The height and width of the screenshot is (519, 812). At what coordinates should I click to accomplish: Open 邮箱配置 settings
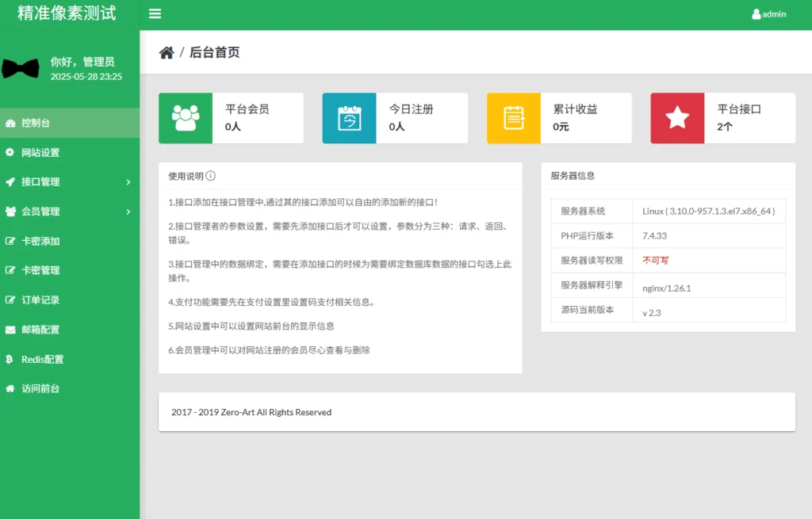pyautogui.click(x=70, y=330)
